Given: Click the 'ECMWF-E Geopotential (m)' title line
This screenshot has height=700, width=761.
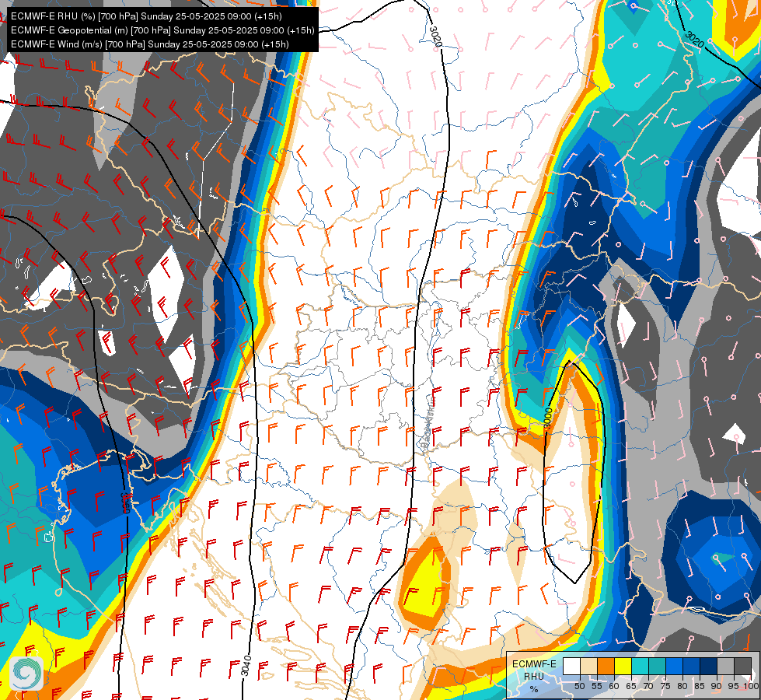Looking at the screenshot, I should tap(162, 30).
